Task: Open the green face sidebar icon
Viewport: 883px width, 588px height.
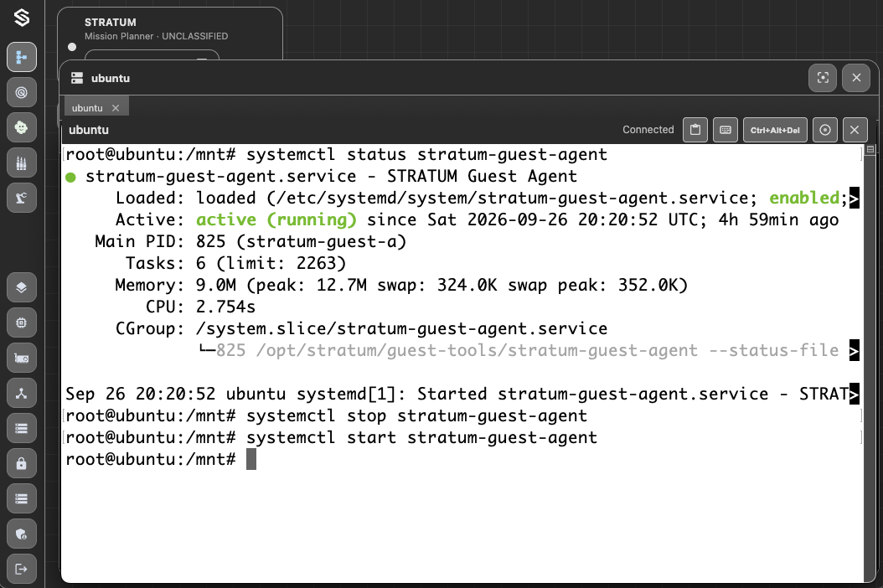Action: 22,127
